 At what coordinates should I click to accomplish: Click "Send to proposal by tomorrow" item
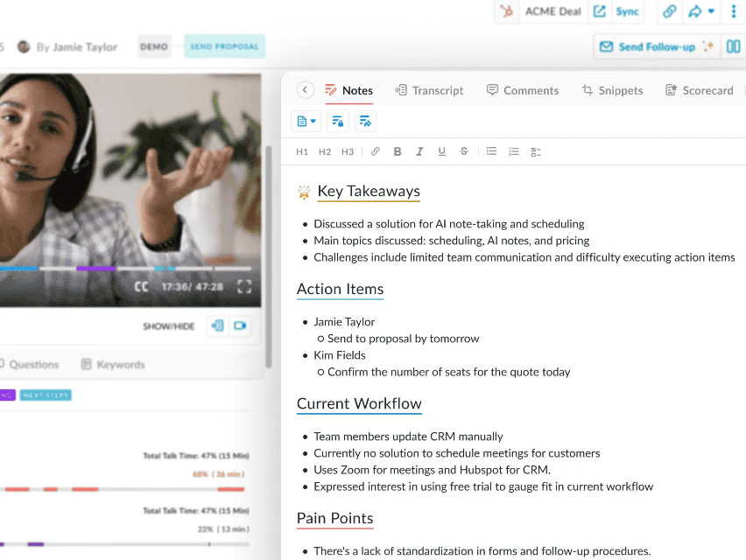point(404,339)
